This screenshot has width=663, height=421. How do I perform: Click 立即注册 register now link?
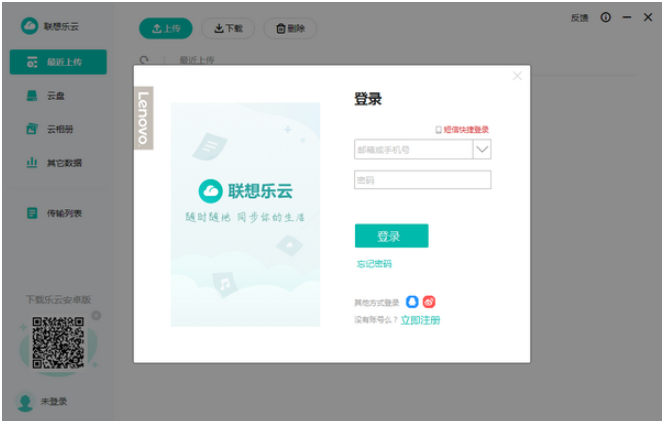tap(420, 320)
